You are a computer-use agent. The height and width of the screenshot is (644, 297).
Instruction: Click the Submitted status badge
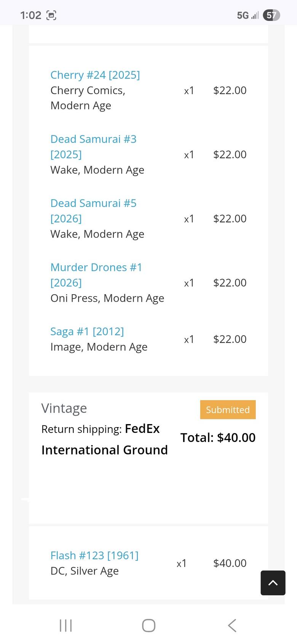pyautogui.click(x=228, y=410)
